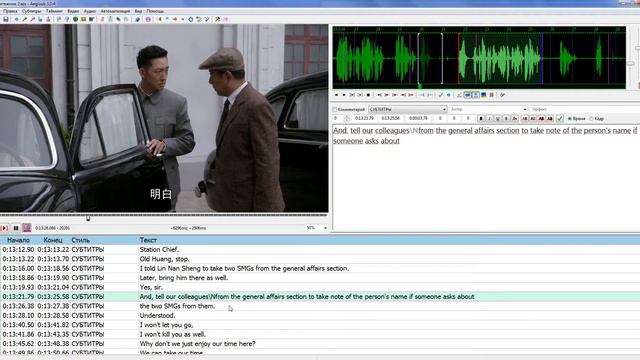
Task: Open the Fonts Collector
Action: [126, 19]
